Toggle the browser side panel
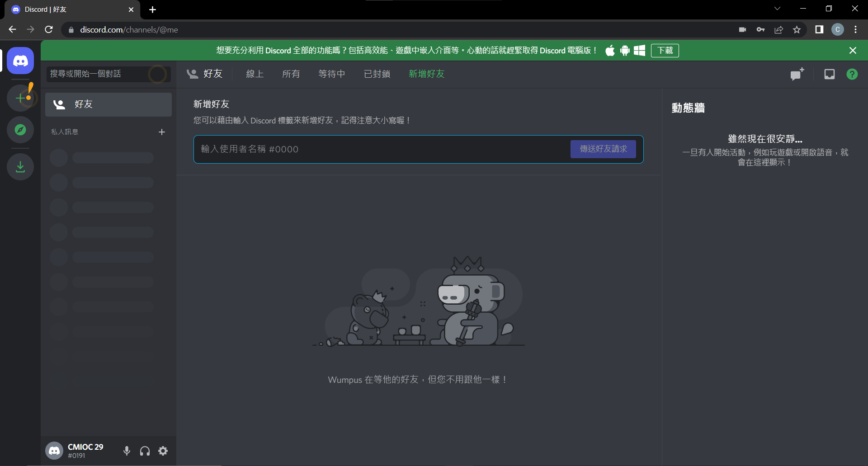This screenshot has height=466, width=868. (819, 30)
